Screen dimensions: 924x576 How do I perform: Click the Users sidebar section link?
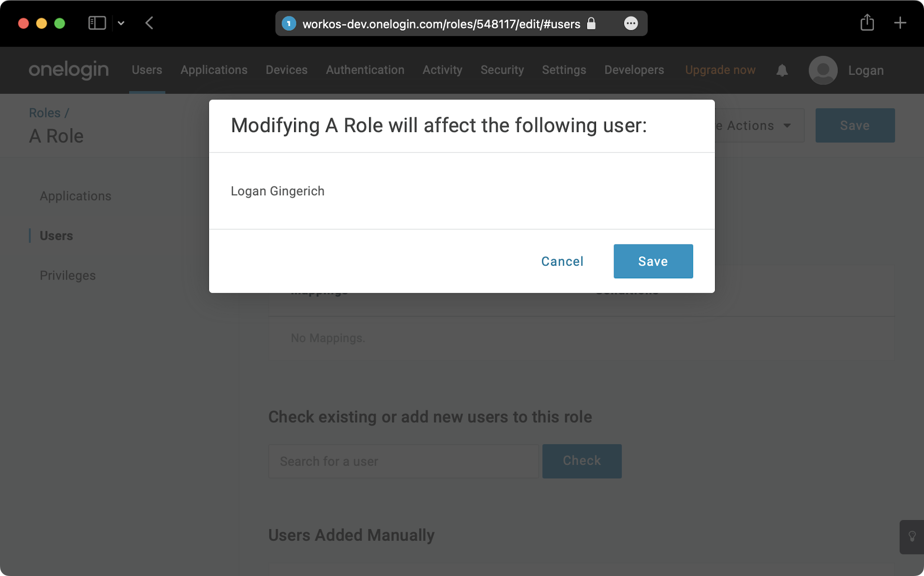56,235
